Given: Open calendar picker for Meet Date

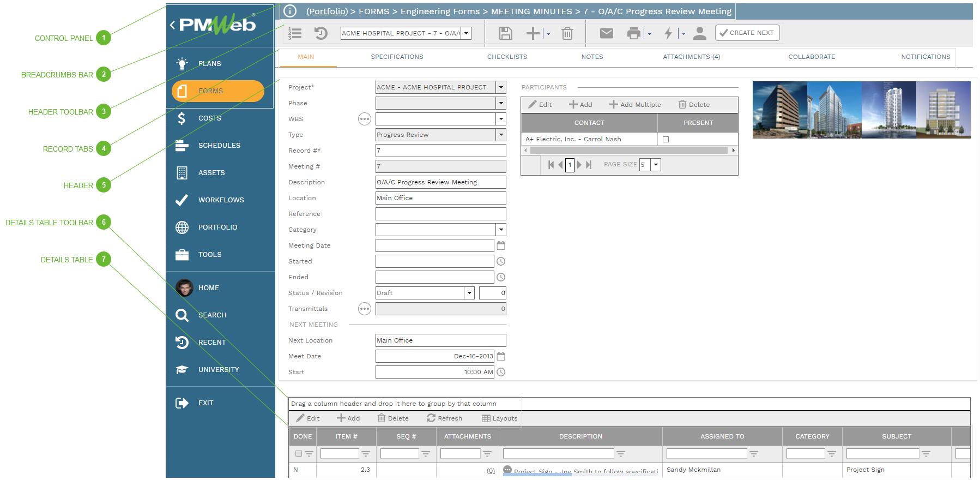Looking at the screenshot, I should point(501,356).
